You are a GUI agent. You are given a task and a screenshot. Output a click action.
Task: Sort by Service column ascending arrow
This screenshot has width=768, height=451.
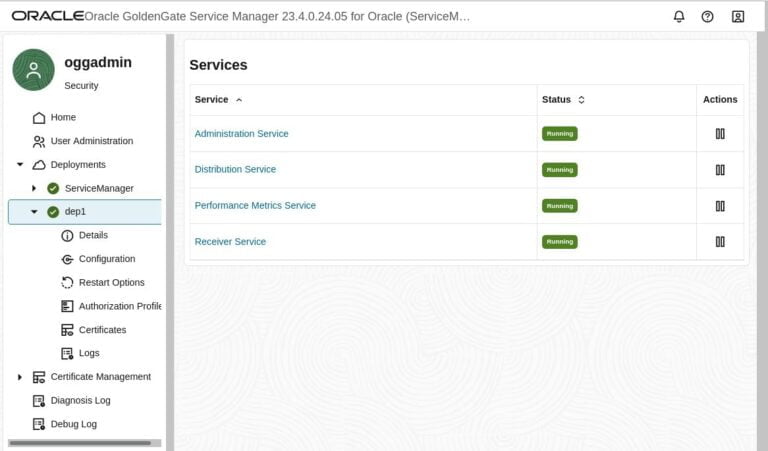pos(239,100)
